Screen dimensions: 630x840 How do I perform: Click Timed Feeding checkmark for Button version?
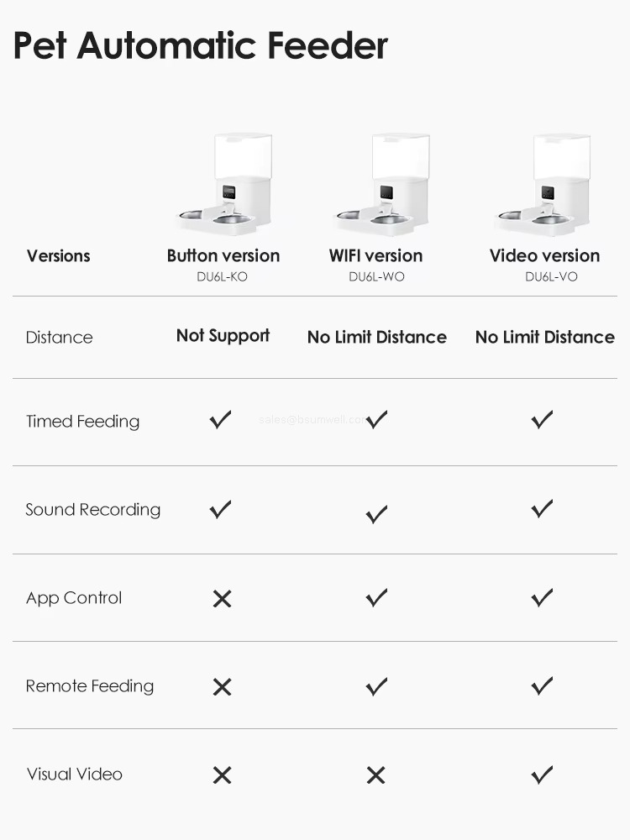220,420
